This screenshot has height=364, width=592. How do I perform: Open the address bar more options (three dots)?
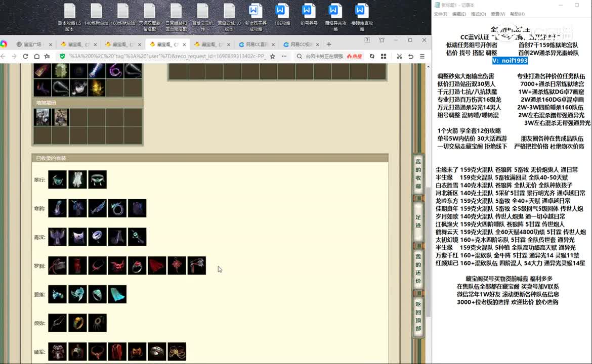point(284,56)
